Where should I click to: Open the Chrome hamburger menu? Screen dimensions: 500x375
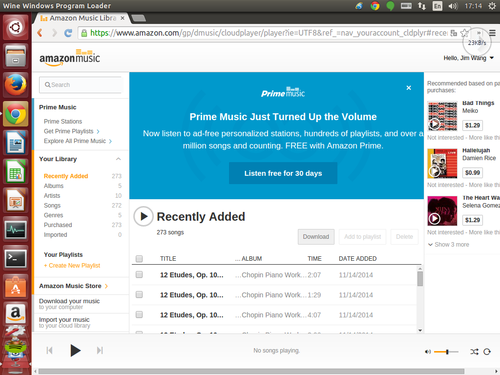pos(492,33)
